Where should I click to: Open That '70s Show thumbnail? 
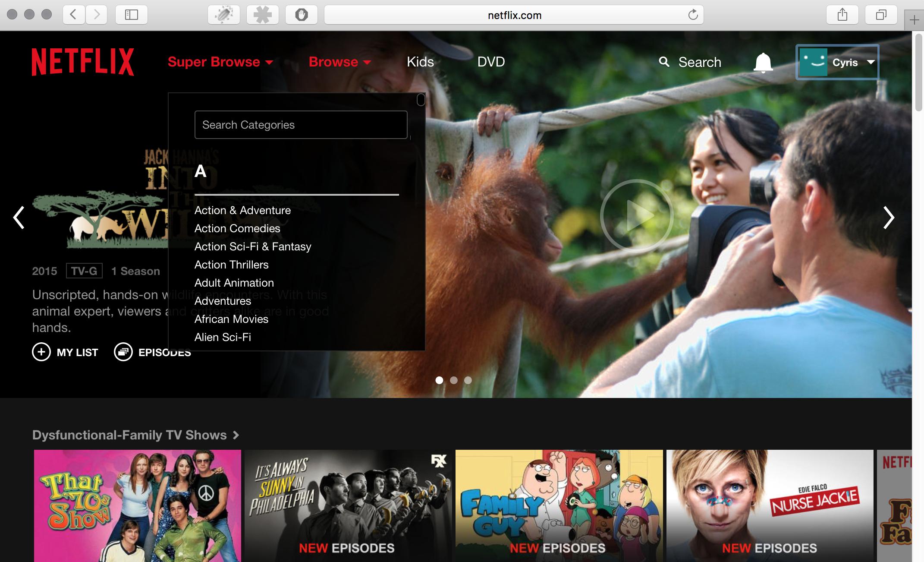(x=138, y=506)
